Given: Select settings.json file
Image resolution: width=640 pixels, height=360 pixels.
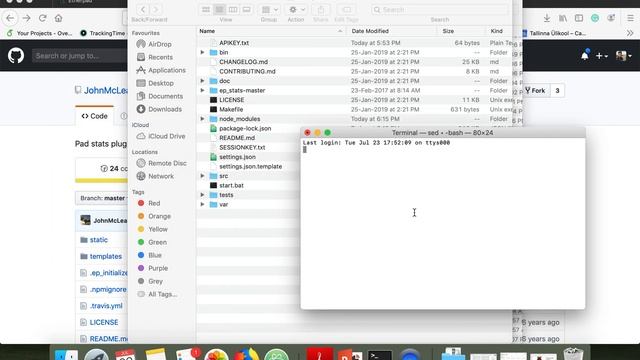Looking at the screenshot, I should (x=238, y=157).
